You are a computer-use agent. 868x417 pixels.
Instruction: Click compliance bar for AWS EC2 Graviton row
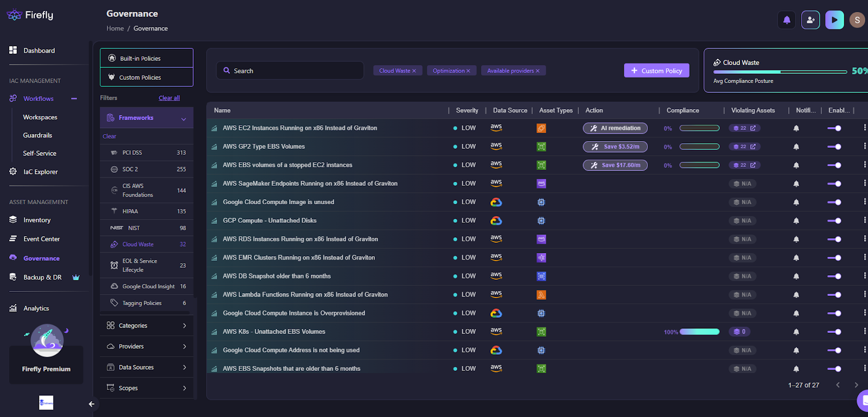click(699, 128)
